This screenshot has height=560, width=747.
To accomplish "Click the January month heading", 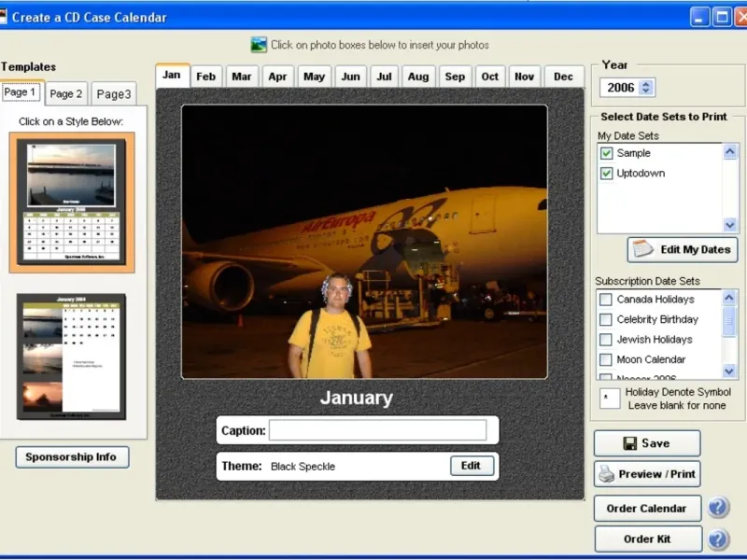I will click(357, 398).
